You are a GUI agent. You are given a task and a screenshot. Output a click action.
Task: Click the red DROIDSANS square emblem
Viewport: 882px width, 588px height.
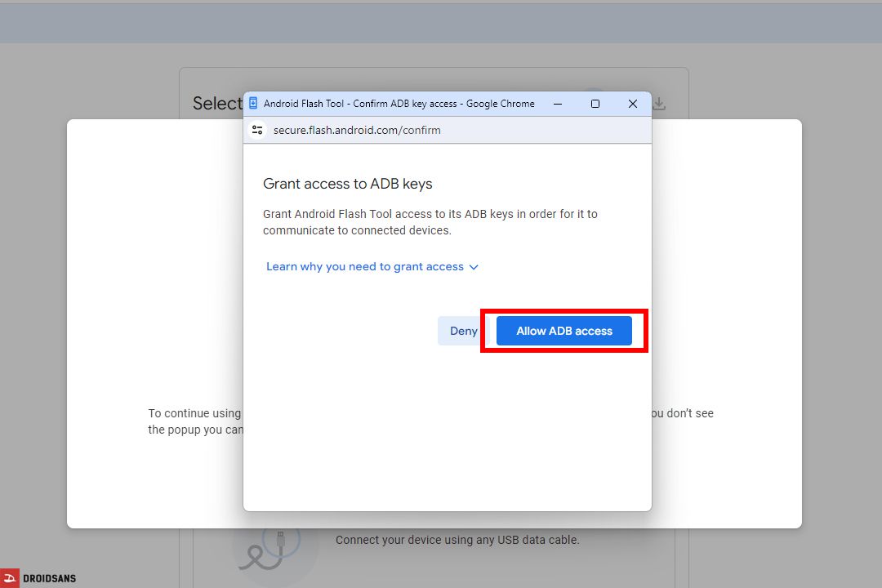[9, 577]
